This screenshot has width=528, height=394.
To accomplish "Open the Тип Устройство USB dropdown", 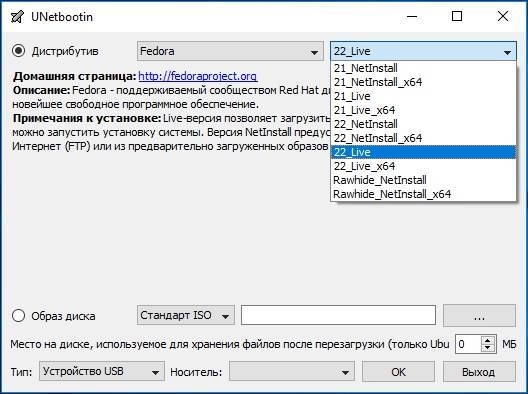I will (x=102, y=371).
